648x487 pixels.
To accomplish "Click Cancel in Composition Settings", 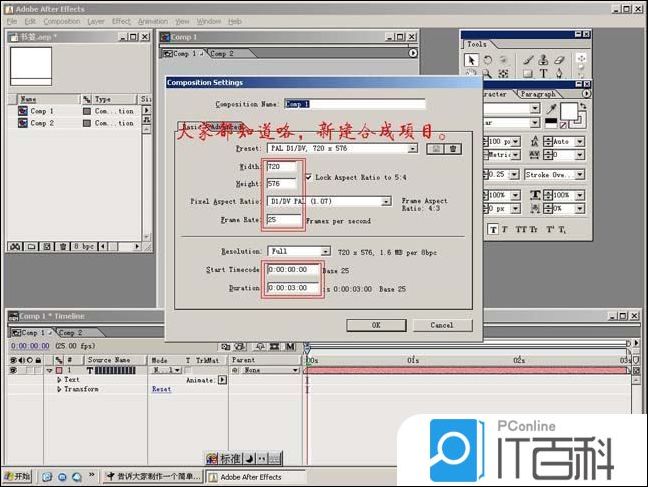I will pos(442,325).
